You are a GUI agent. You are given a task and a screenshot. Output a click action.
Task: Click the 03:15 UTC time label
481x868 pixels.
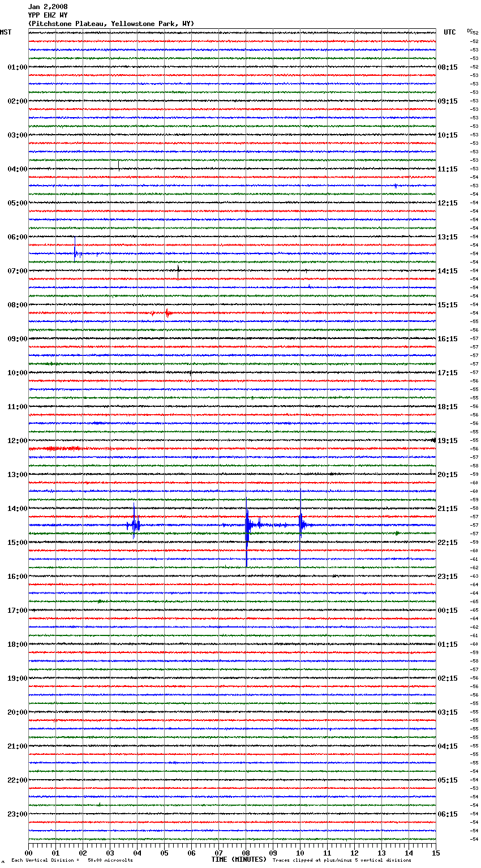(x=448, y=712)
